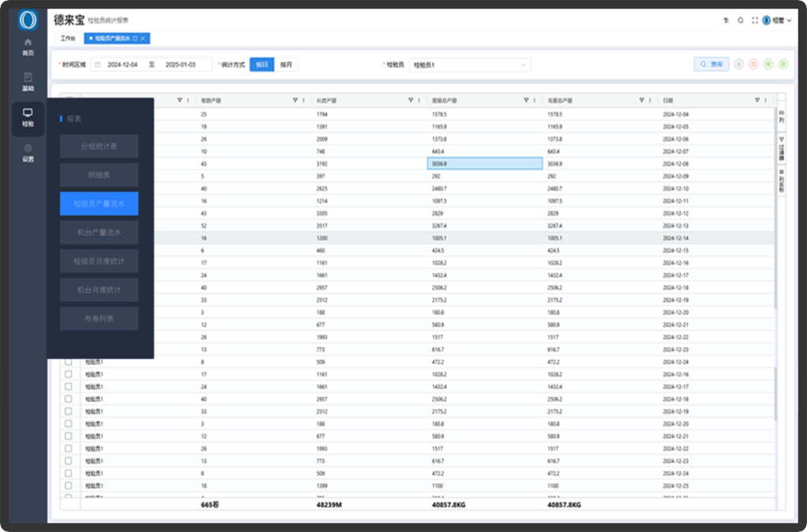Screen dimensions: 807x532
Task: Open the 检验员 dropdown showing 检验员1
Action: pyautogui.click(x=470, y=65)
